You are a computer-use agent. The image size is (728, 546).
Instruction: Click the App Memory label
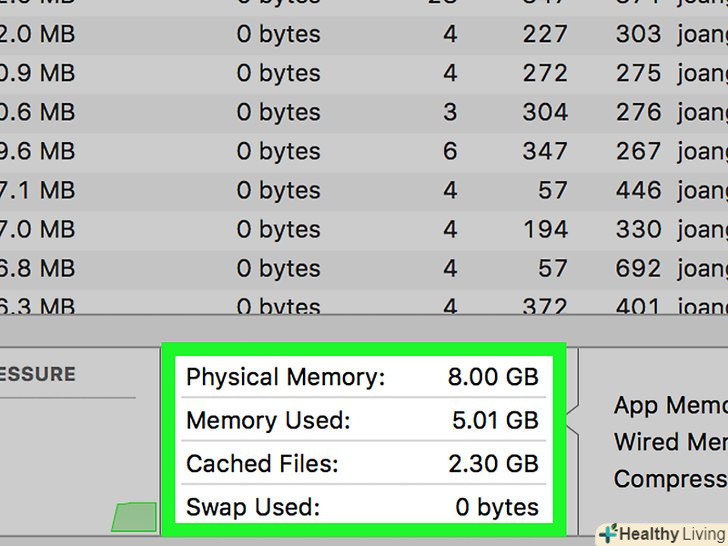click(670, 405)
